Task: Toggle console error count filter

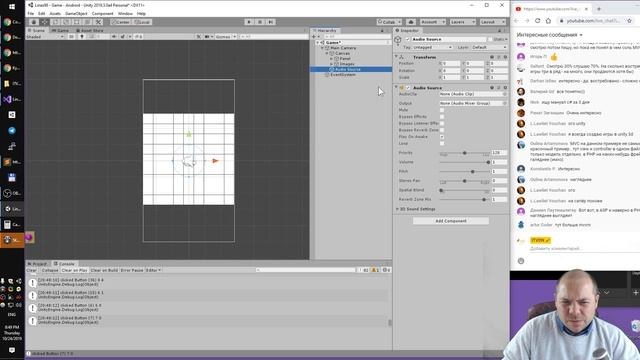Action: (x=386, y=270)
